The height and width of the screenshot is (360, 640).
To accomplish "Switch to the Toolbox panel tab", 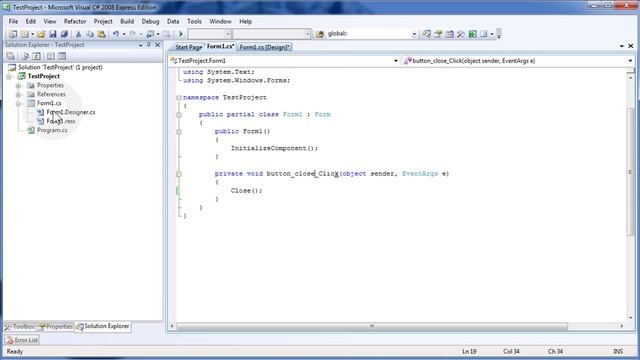I will point(20,327).
